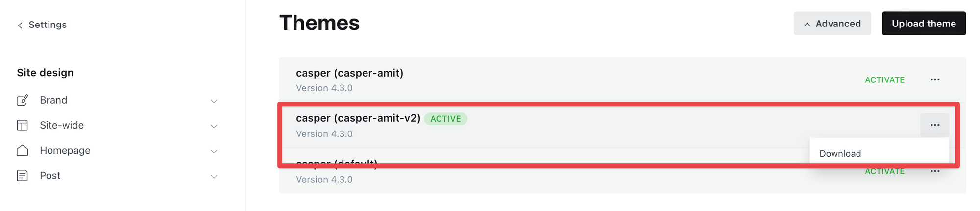Screen dimensions: 980x211
Task: Click the Homepage house icon
Action: click(x=23, y=150)
